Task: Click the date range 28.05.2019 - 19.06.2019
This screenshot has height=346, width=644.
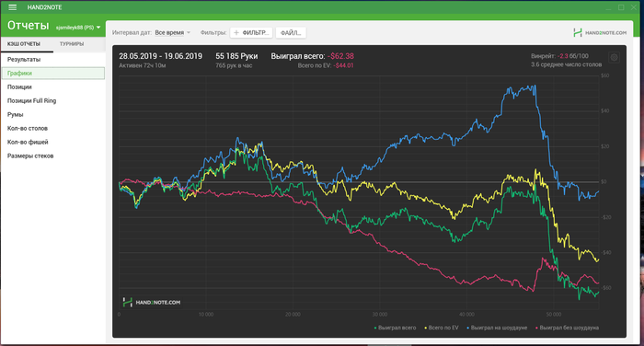Action: [x=161, y=56]
